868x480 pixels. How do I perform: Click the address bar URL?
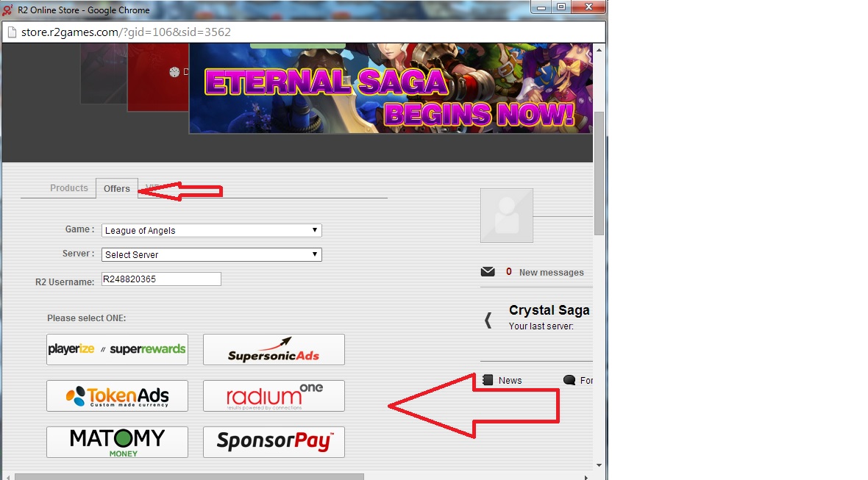click(126, 32)
